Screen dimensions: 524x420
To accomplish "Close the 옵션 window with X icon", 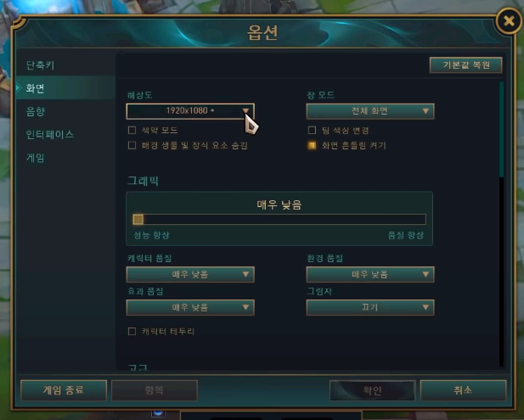I will click(509, 21).
